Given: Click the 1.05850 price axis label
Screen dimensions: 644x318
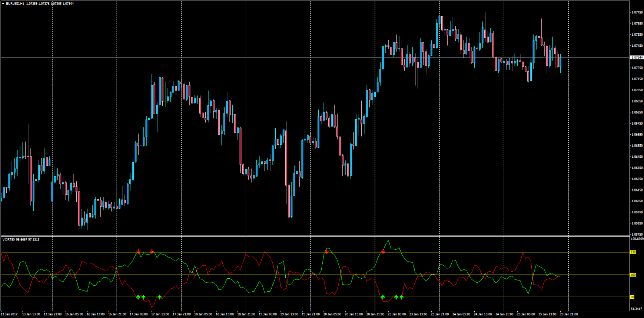Looking at the screenshot, I should point(637,223).
